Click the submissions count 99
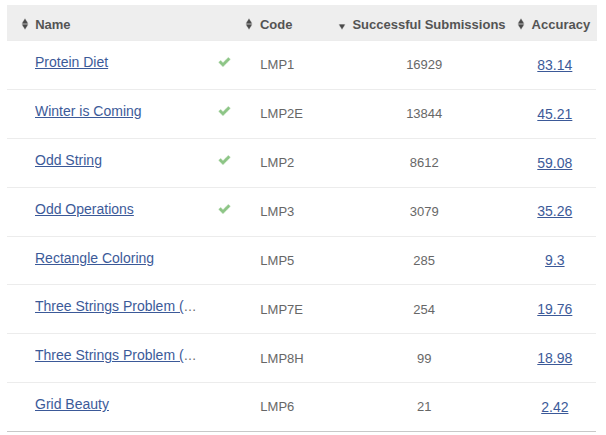 click(x=424, y=359)
